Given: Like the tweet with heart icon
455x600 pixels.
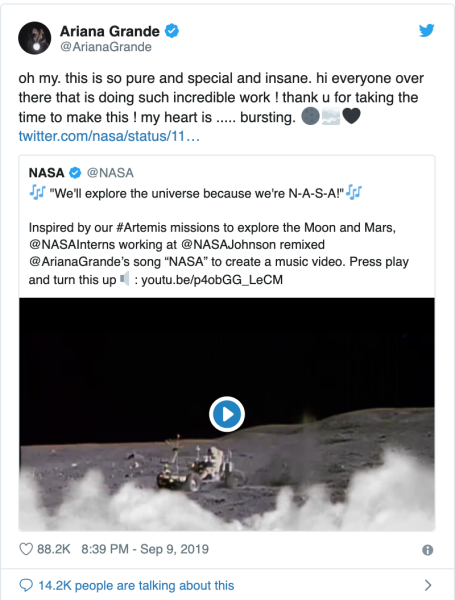Looking at the screenshot, I should point(26,549).
